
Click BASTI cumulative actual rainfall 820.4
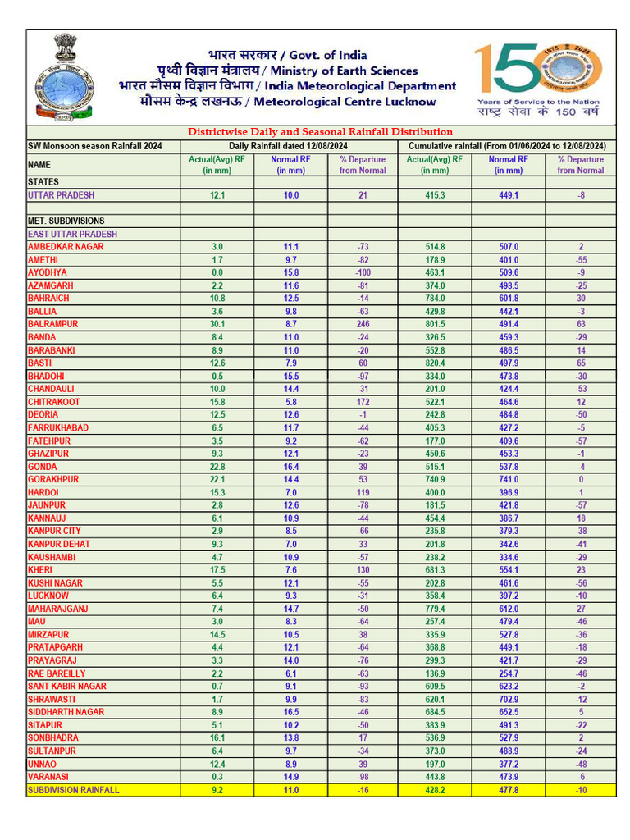pos(435,363)
